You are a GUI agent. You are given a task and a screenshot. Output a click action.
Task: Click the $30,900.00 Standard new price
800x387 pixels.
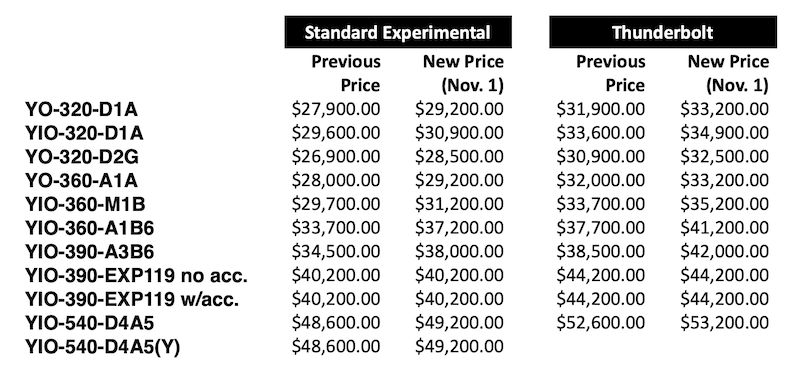pyautogui.click(x=459, y=133)
